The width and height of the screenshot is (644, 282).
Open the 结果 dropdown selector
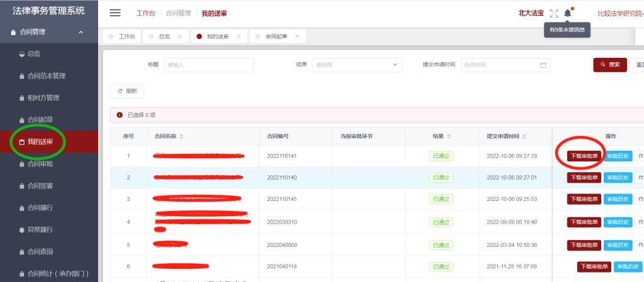coord(357,65)
